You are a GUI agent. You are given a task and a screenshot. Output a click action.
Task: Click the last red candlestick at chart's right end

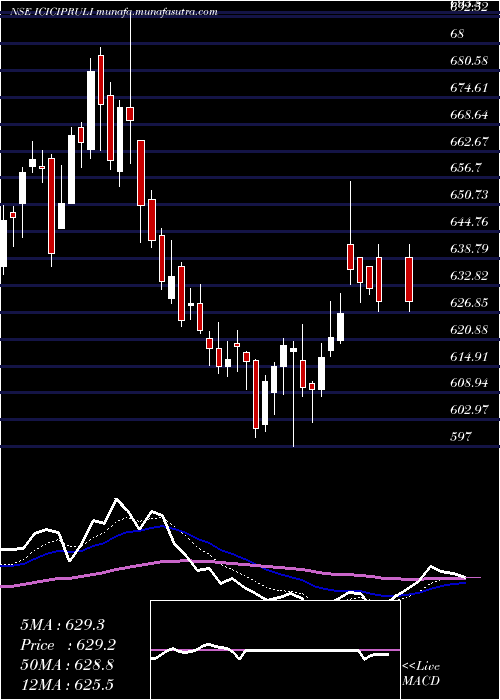coord(409,279)
